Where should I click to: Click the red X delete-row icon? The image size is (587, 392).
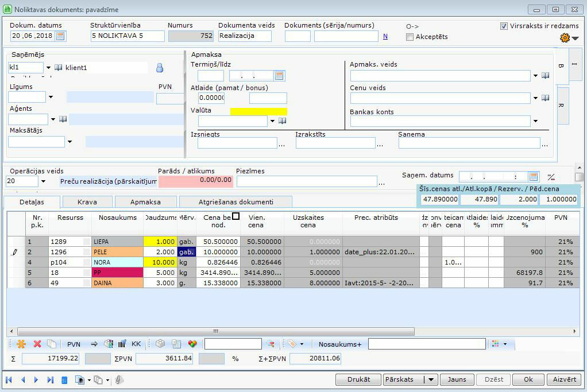coord(37,344)
